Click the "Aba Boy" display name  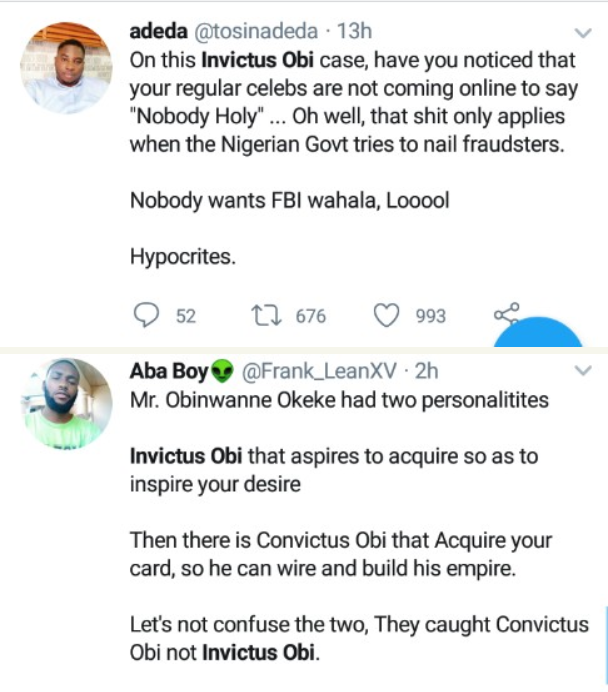tap(168, 372)
